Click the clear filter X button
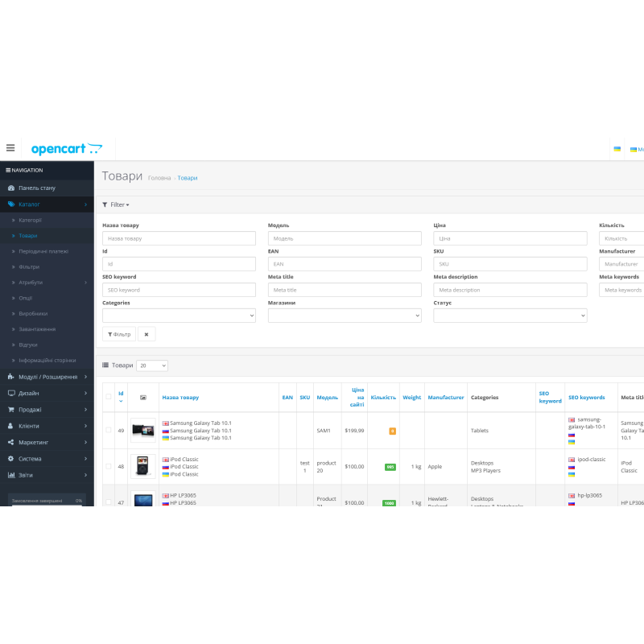Screen dimensions: 644x644 [x=147, y=334]
